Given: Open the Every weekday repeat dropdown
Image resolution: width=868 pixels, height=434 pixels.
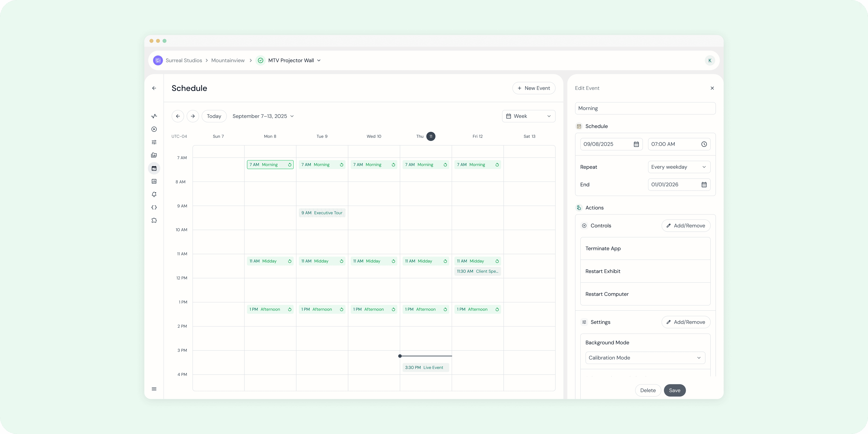Looking at the screenshot, I should (679, 167).
